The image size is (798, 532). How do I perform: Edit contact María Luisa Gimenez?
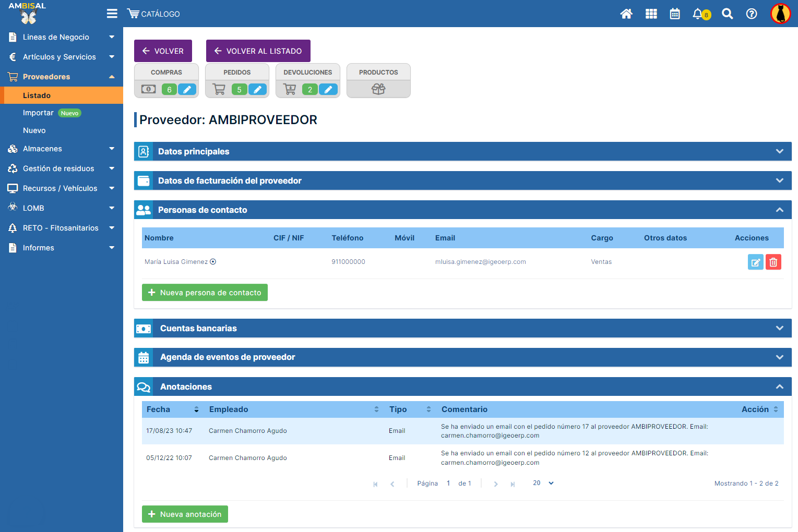(755, 262)
